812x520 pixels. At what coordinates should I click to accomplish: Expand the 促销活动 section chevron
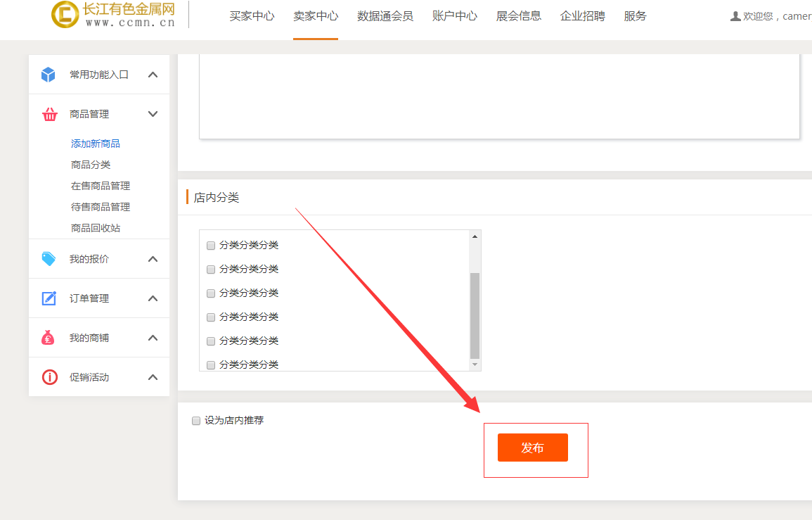(153, 377)
